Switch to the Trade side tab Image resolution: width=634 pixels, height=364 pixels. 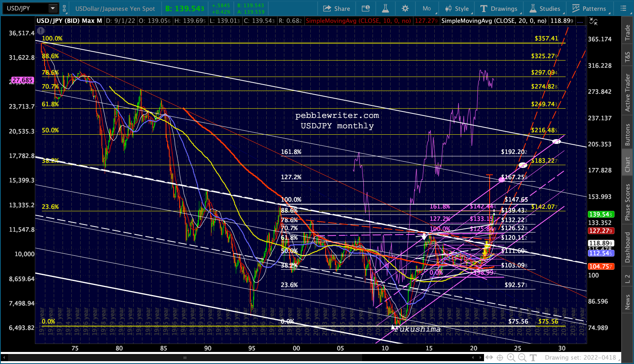pos(628,33)
